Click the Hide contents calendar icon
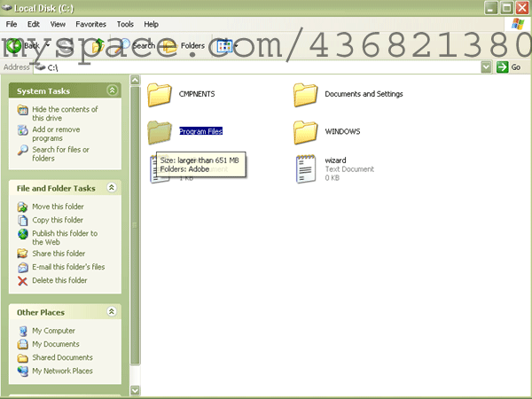The image size is (532, 399). coord(23,110)
